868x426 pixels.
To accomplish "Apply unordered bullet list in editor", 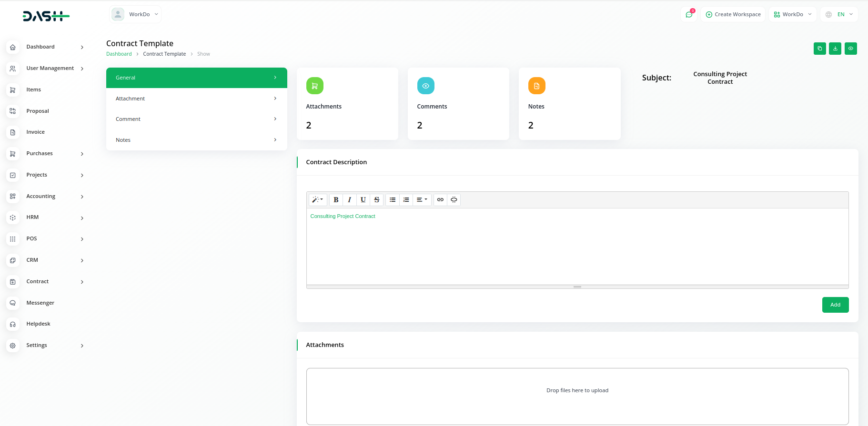I will [x=393, y=200].
